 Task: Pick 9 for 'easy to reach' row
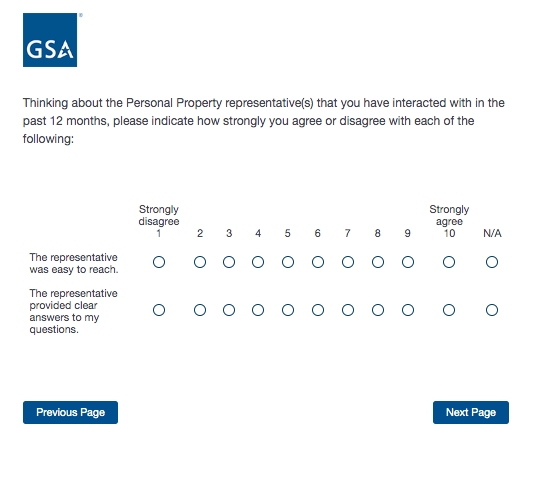(x=408, y=262)
